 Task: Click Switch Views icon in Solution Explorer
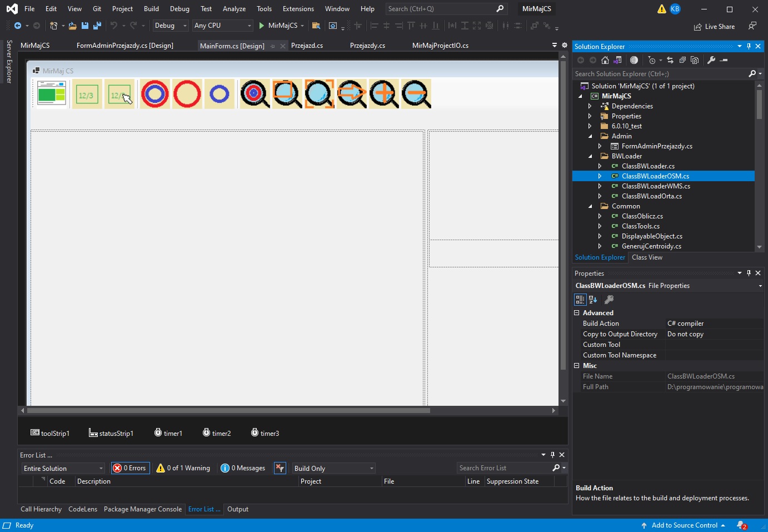617,60
